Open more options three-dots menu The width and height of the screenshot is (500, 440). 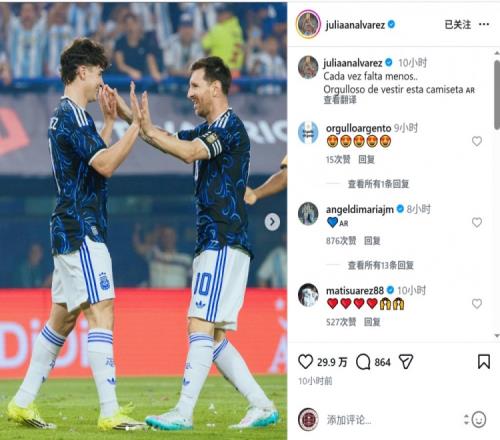(x=484, y=24)
